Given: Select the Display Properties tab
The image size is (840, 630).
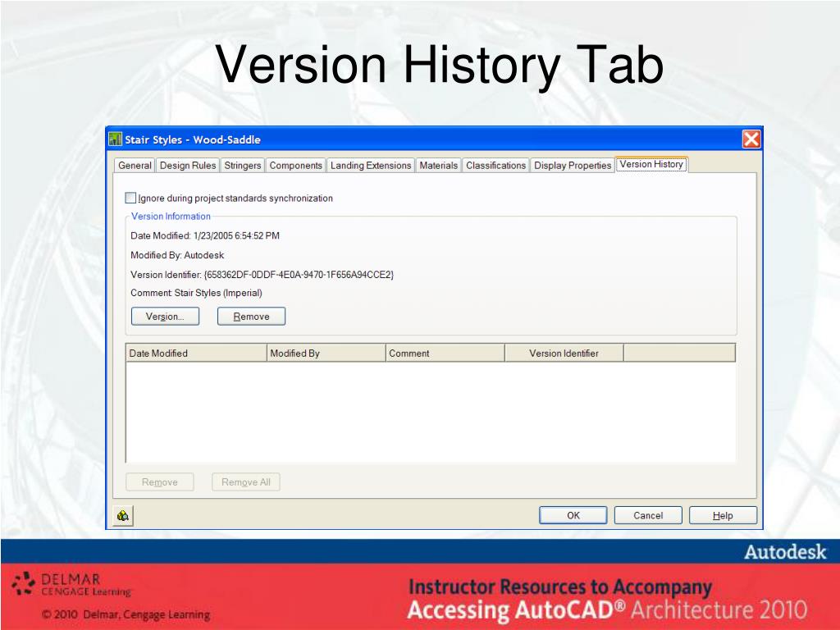Looking at the screenshot, I should click(x=572, y=166).
